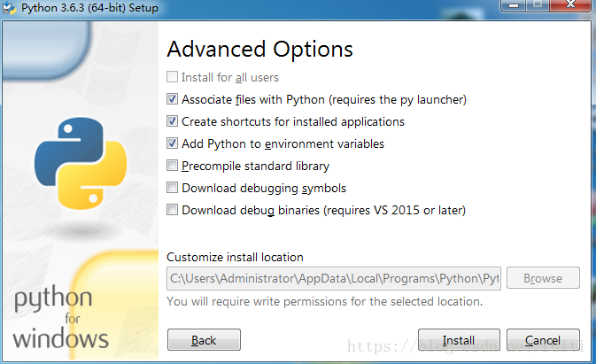Minimize the Python Setup window
Image resolution: width=596 pixels, height=364 pixels.
514,5
